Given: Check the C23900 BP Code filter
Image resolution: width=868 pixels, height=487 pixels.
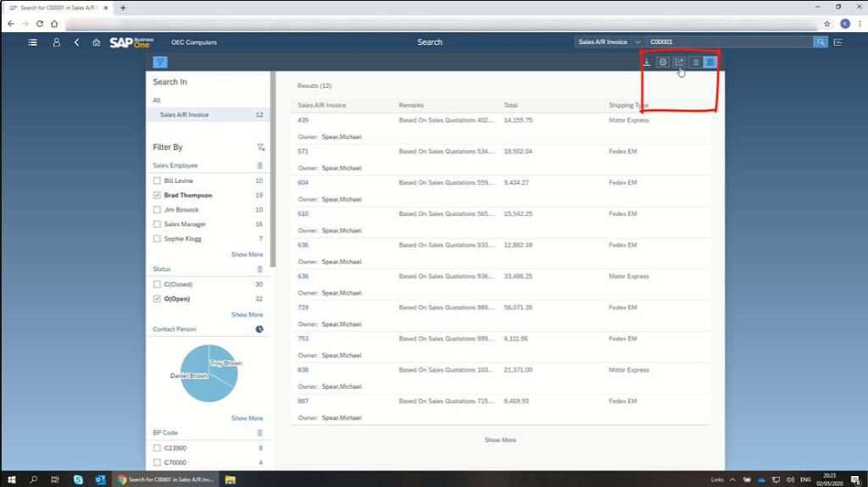Looking at the screenshot, I should pyautogui.click(x=157, y=448).
